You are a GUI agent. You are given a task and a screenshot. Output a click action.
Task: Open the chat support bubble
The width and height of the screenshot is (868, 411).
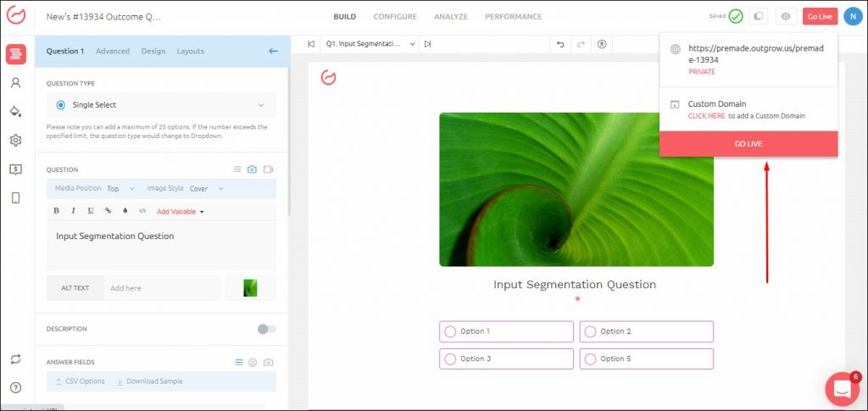tap(842, 389)
